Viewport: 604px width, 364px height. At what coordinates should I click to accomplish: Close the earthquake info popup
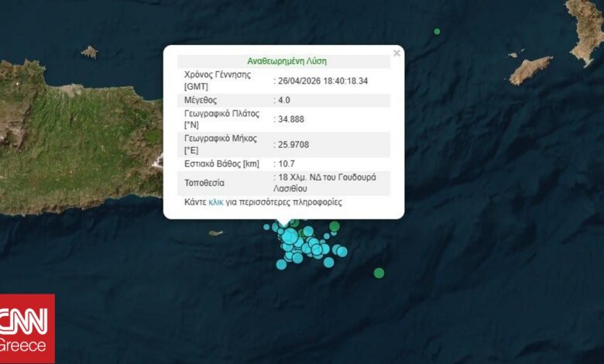click(x=396, y=53)
